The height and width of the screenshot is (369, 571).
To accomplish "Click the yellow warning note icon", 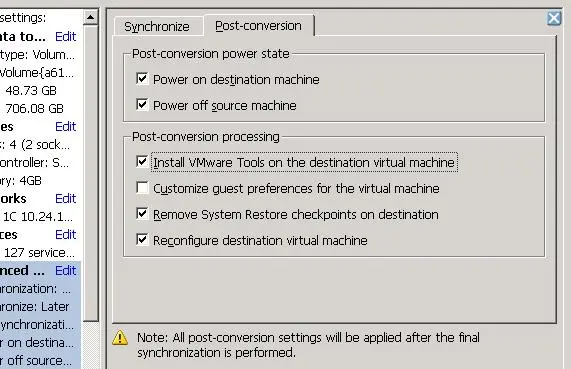I will [120, 338].
